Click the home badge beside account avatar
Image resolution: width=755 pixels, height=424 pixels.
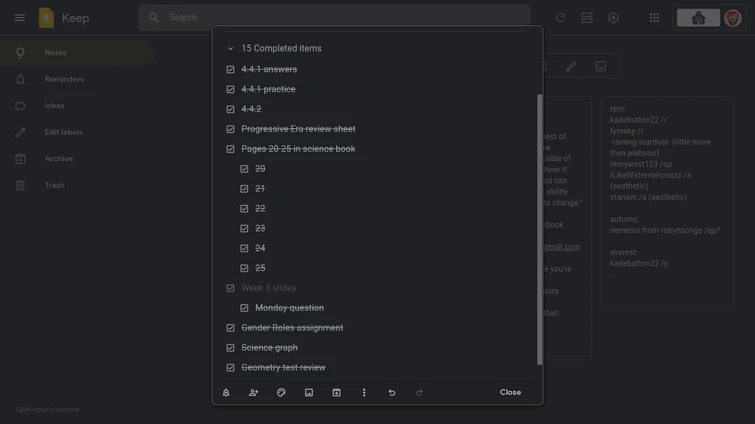click(x=698, y=18)
